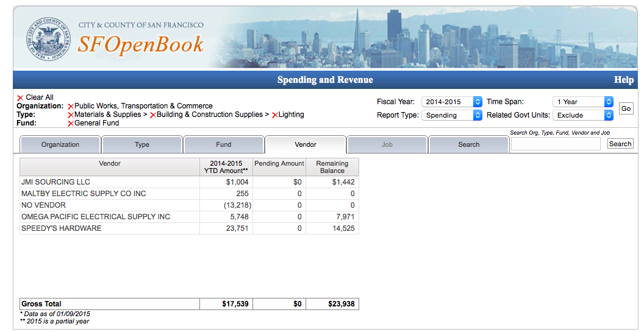Click the Pending Amount column header
Viewport: 644px width, 332px height.
pos(279,167)
